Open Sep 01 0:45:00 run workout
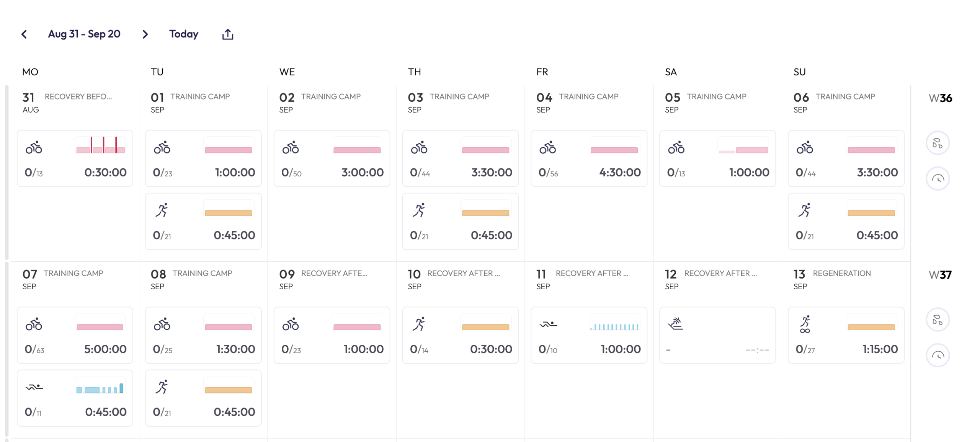 (203, 221)
